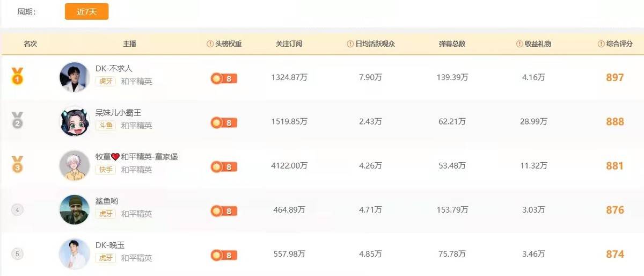Open DK-不求人 streamer avatar
The width and height of the screenshot is (644, 276).
[x=74, y=77]
